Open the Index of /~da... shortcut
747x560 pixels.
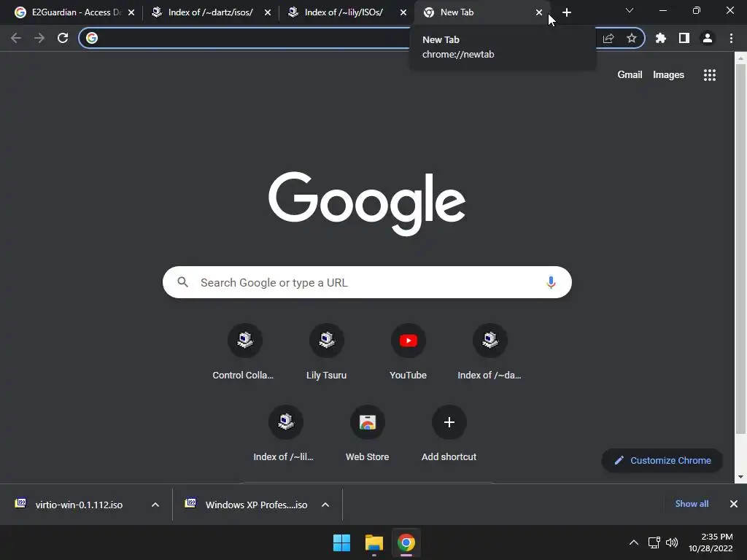click(x=489, y=351)
